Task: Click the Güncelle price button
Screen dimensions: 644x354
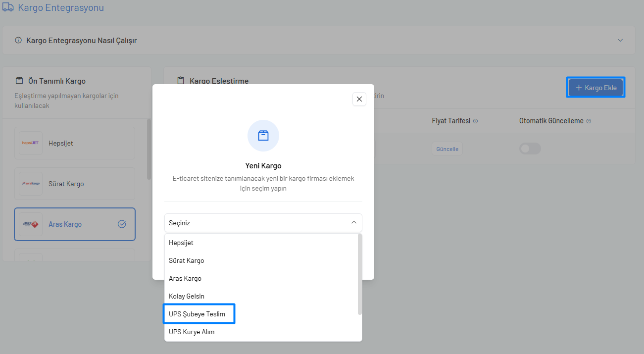Action: click(447, 149)
